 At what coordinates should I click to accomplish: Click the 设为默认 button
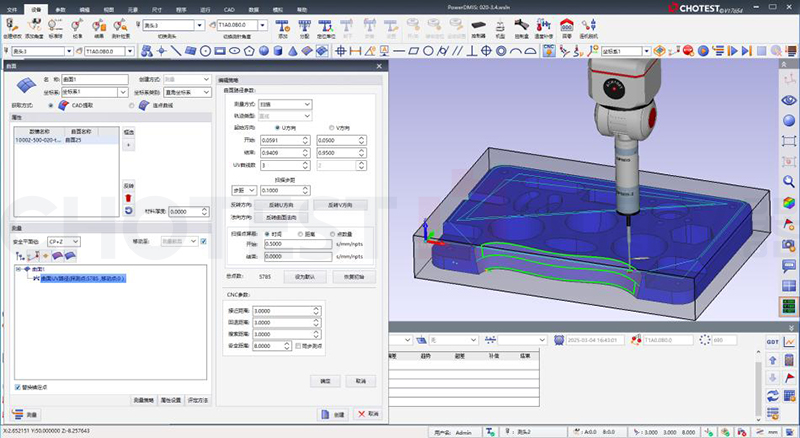pyautogui.click(x=304, y=277)
